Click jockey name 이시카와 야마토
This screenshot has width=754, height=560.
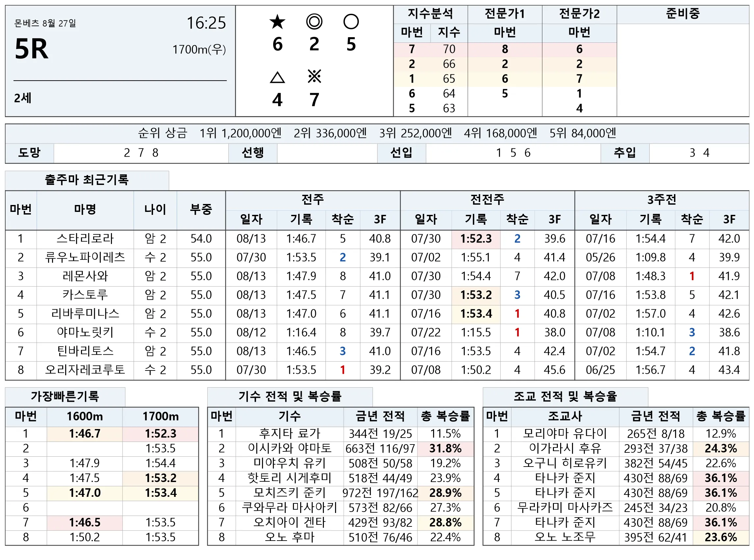[289, 448]
